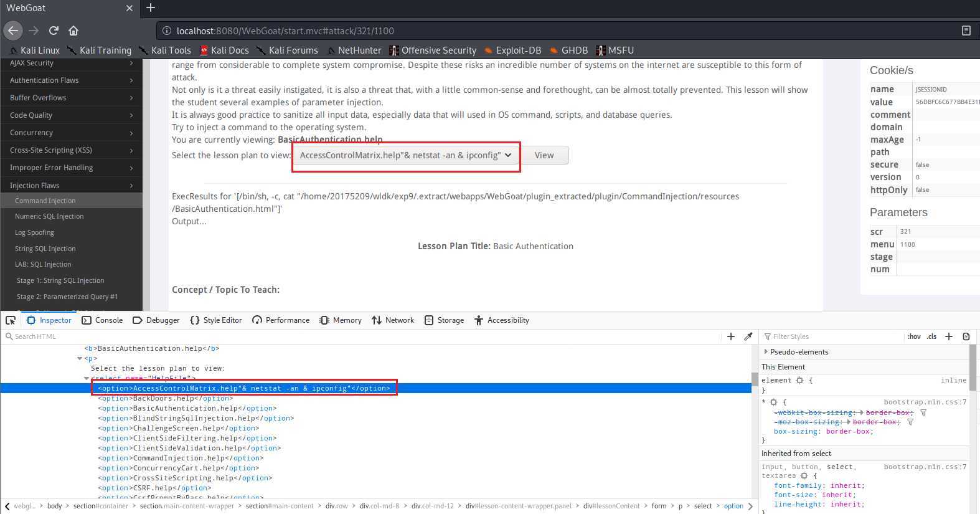Expand the Authentication Flaws category
980x514 pixels.
coord(71,80)
